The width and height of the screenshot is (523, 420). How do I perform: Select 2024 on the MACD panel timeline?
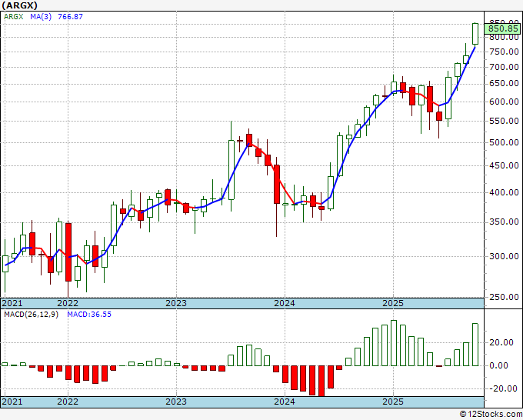click(x=285, y=402)
